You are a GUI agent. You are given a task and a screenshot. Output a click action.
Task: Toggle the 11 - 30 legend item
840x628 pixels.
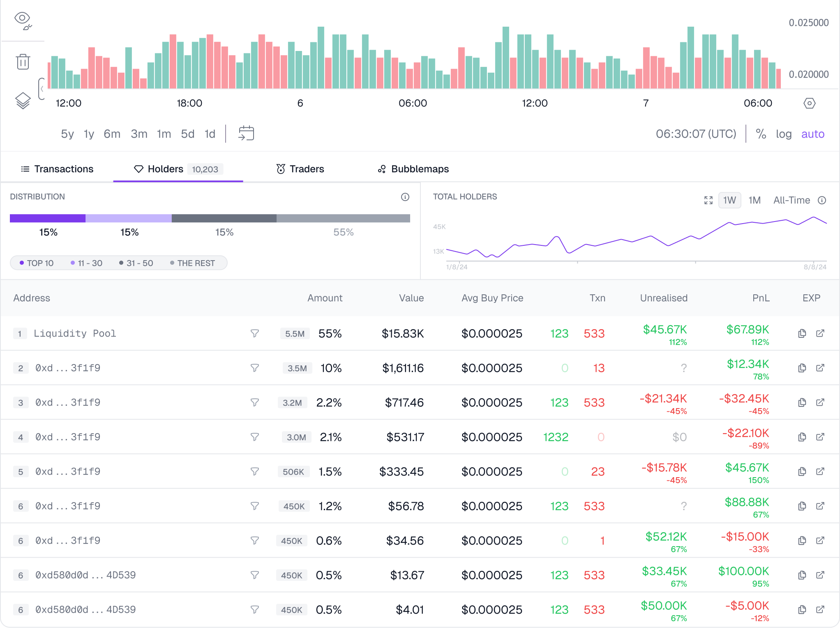[x=86, y=263]
